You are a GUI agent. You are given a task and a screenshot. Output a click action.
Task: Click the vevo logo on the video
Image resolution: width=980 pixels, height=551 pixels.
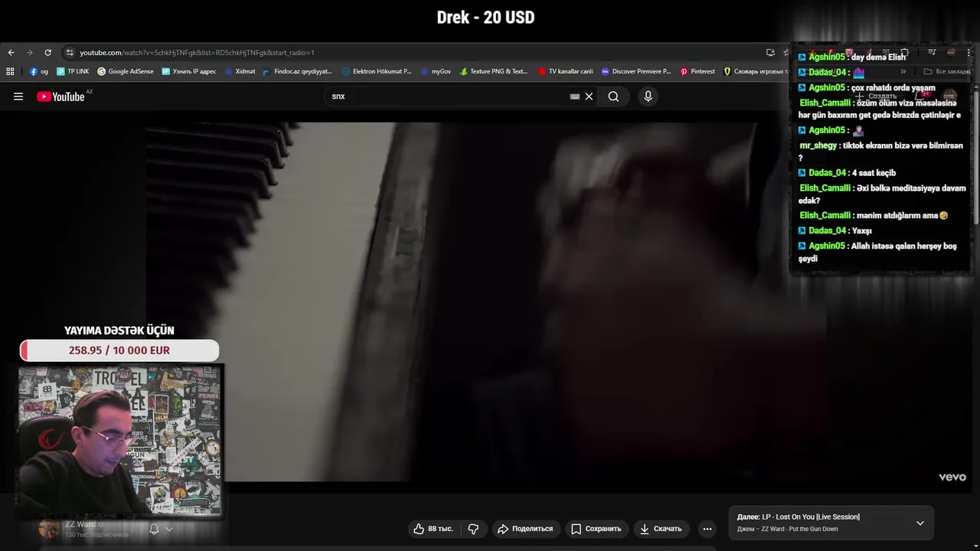coord(952,478)
